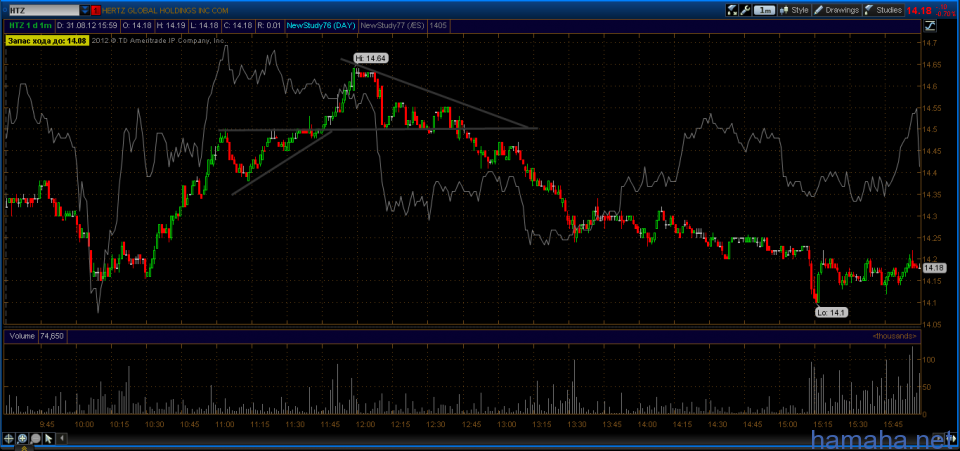960x451 pixels.
Task: Click the Lo: 14.1 price bubble
Action: pyautogui.click(x=830, y=312)
